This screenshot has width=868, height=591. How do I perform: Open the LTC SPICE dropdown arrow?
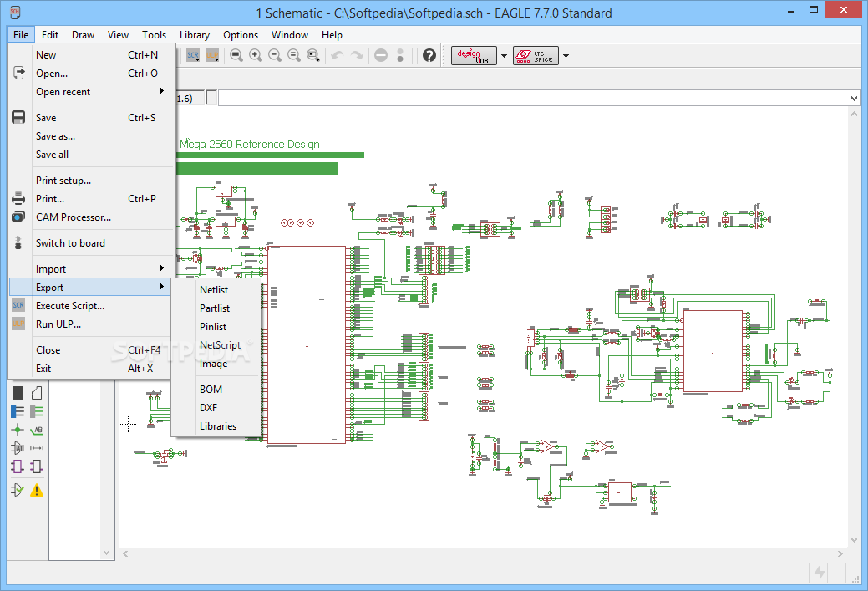pyautogui.click(x=566, y=55)
